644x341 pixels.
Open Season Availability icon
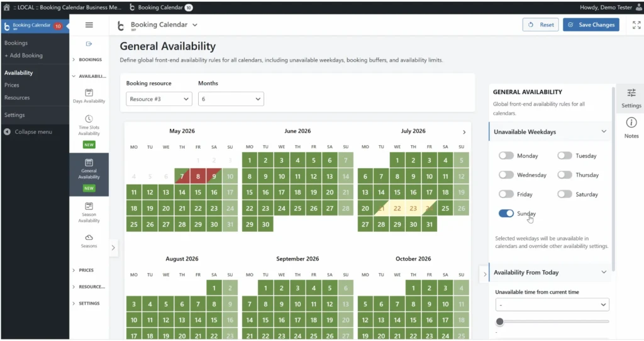[89, 206]
